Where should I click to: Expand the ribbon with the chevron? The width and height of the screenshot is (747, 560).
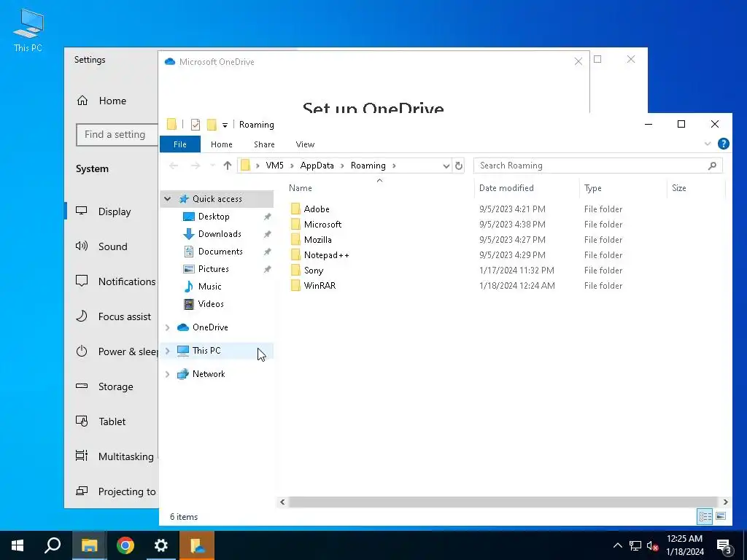click(708, 144)
